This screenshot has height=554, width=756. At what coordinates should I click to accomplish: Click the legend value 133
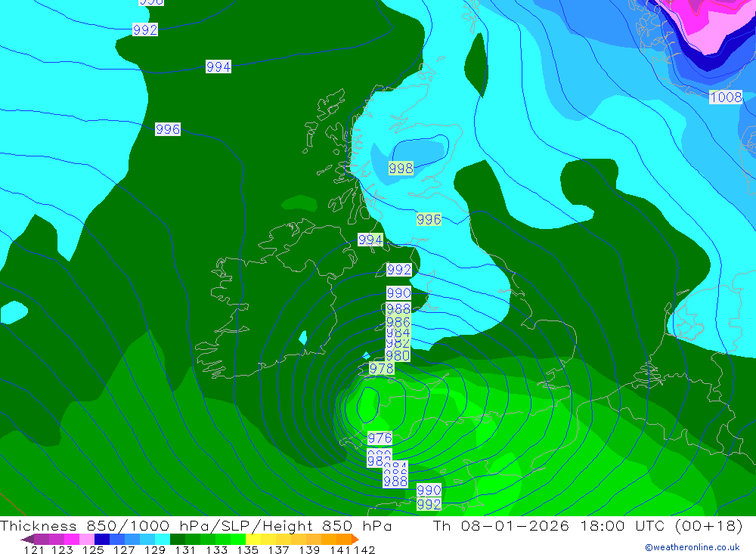[x=216, y=549]
